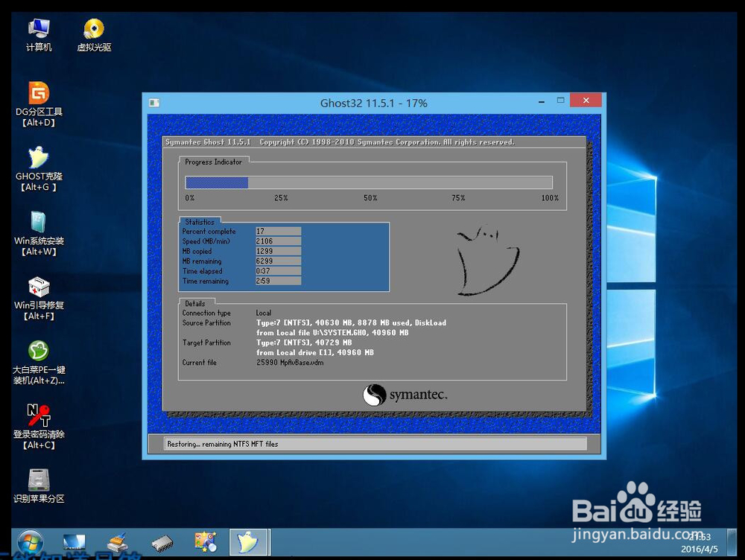
Task: Click the Ghost32 window system menu icon
Action: click(x=154, y=103)
